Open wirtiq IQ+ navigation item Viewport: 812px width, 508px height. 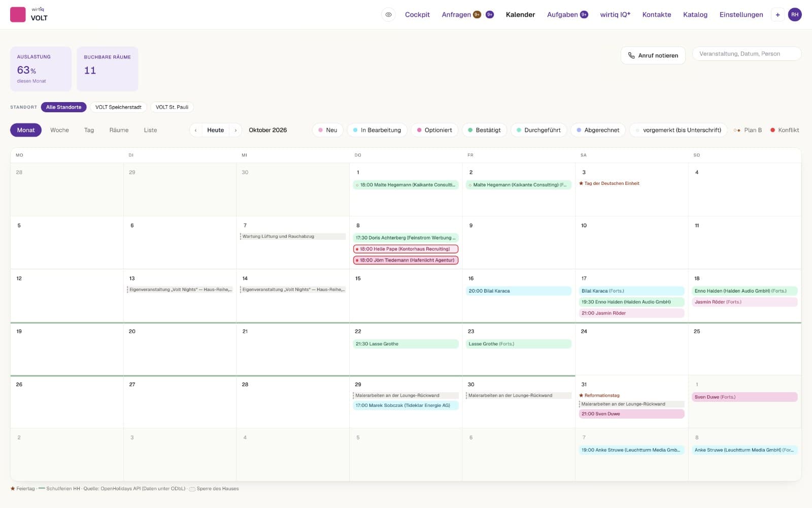click(615, 15)
